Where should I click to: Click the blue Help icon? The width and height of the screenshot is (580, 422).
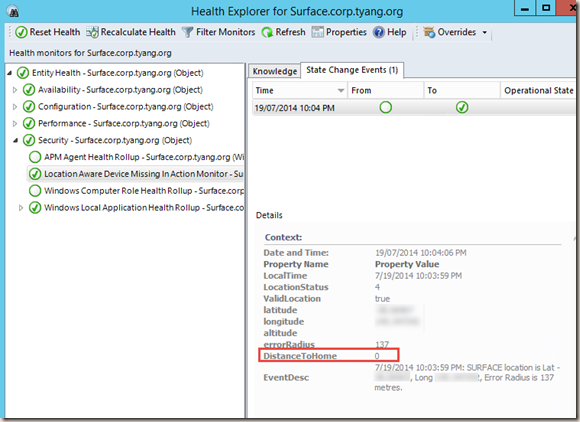[x=379, y=33]
